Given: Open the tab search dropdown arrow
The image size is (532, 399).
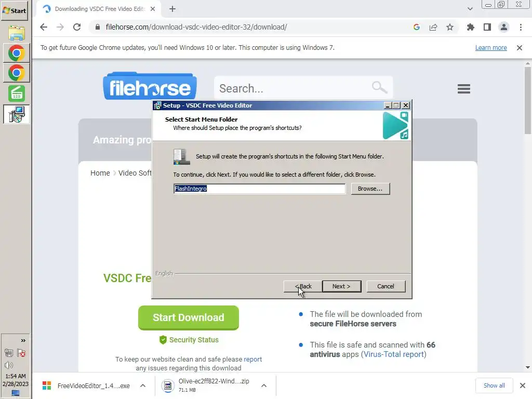Looking at the screenshot, I should click(470, 9).
